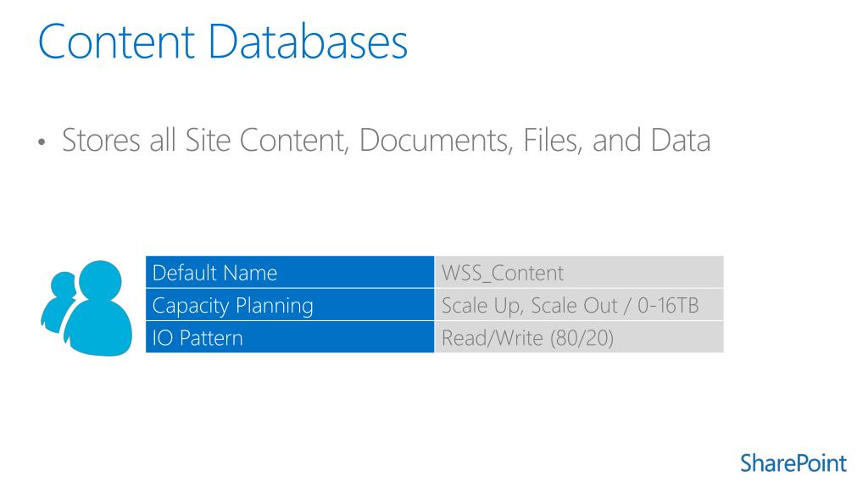Image resolution: width=868 pixels, height=488 pixels.
Task: Click the SharePoint logo text
Action: (793, 463)
